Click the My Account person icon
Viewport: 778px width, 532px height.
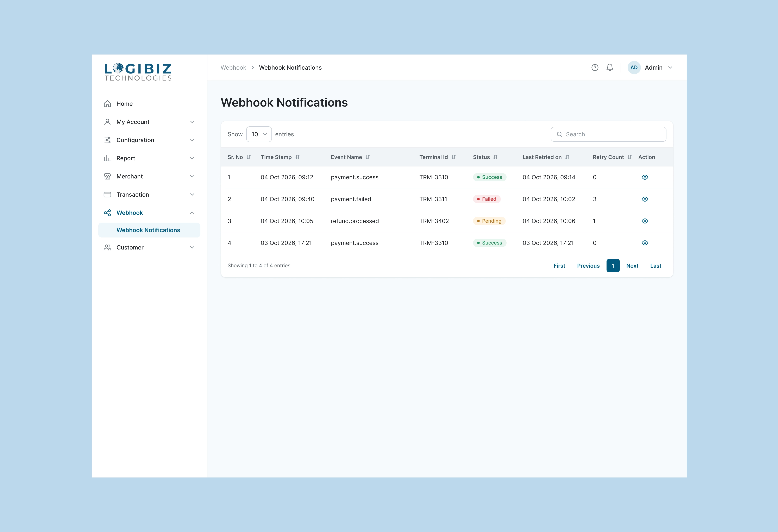pyautogui.click(x=107, y=122)
